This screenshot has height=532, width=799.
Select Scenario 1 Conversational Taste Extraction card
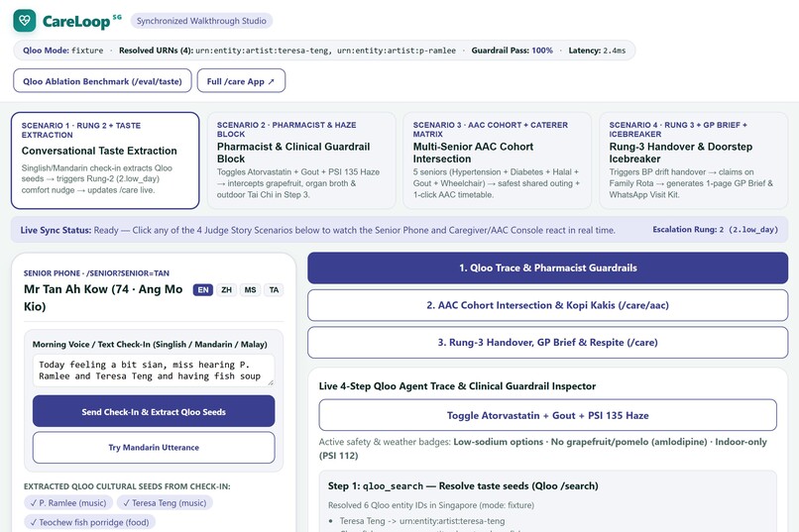tap(105, 160)
